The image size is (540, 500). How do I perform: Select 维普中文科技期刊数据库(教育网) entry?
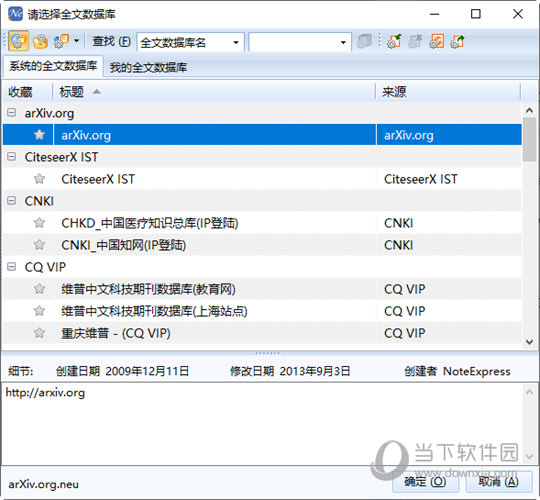[148, 289]
